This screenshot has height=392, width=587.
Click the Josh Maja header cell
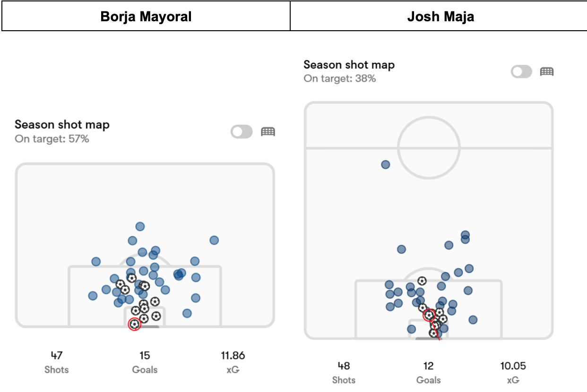pos(440,17)
